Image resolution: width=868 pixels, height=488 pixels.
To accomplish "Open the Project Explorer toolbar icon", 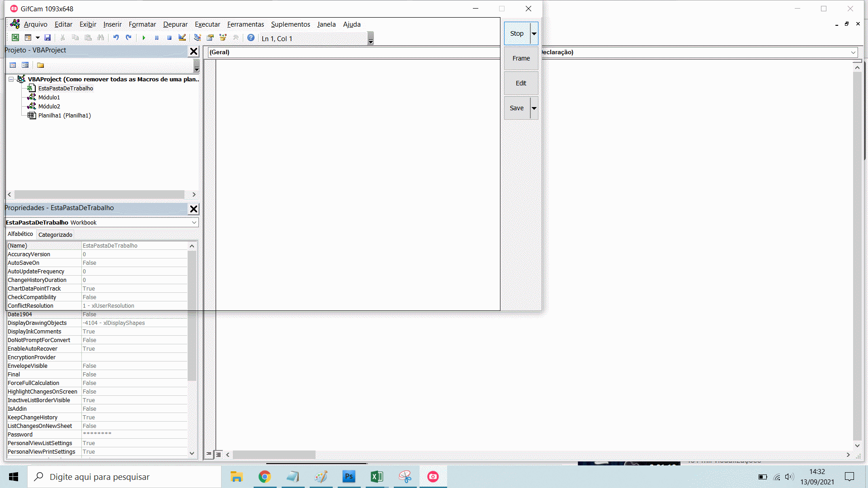I will tap(198, 38).
